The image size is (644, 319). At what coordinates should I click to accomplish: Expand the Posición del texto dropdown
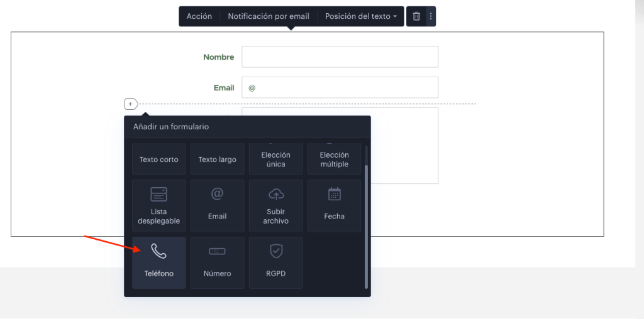[x=361, y=16]
